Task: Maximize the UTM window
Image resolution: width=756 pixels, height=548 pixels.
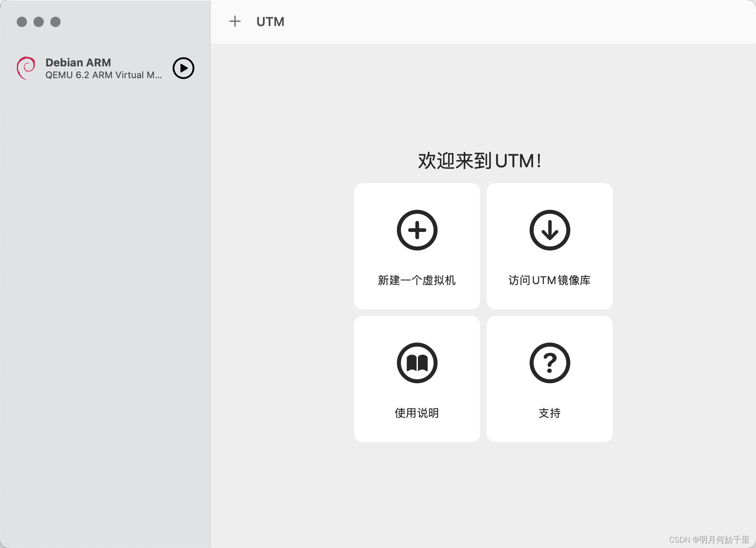Action: tap(55, 22)
